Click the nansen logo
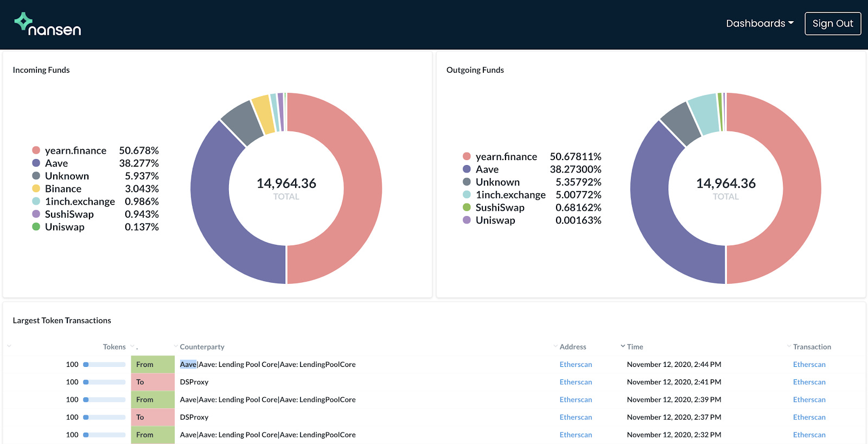 48,24
